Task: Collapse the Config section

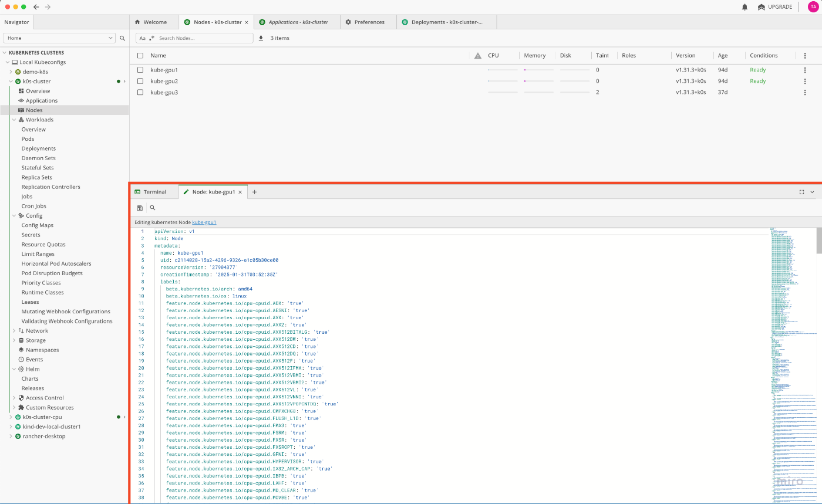Action: point(14,216)
